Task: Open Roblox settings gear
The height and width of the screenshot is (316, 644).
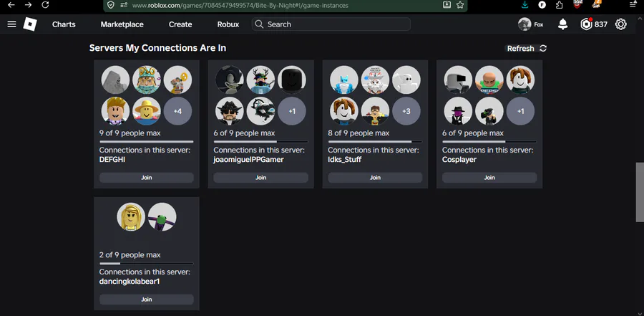Action: point(620,24)
